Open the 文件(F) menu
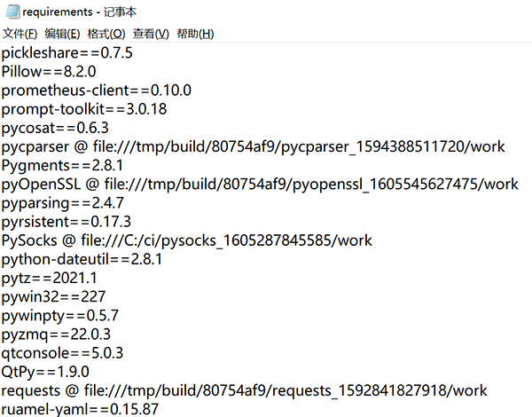This screenshot has width=532, height=417. 20,35
